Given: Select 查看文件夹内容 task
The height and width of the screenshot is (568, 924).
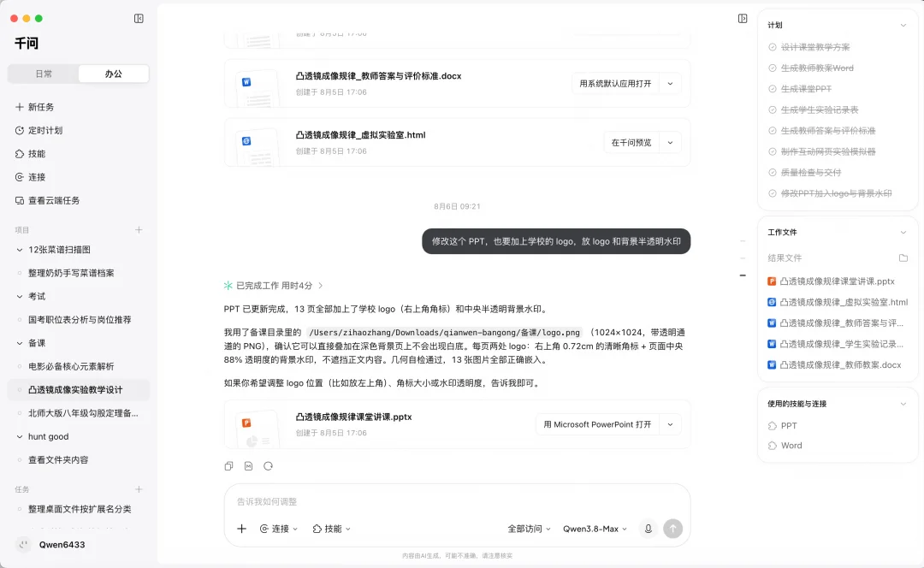Looking at the screenshot, I should click(79, 459).
